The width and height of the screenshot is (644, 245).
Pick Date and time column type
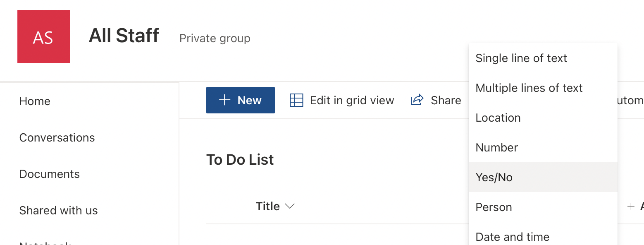512,237
